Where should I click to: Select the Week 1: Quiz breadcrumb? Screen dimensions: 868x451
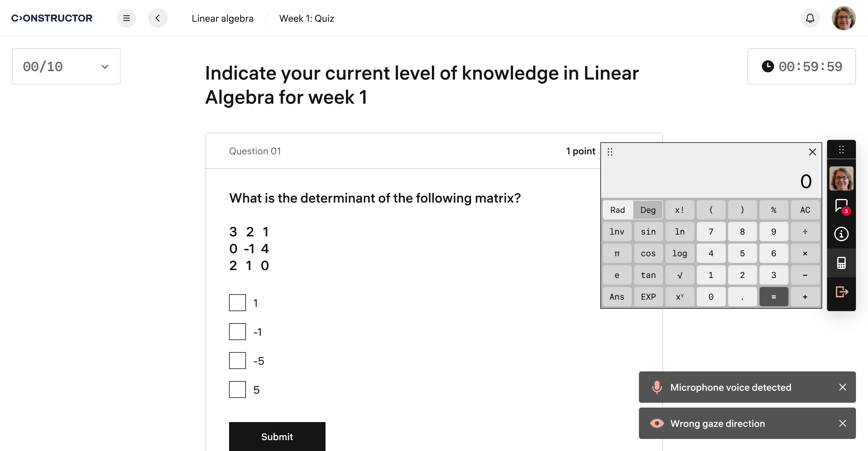point(307,18)
